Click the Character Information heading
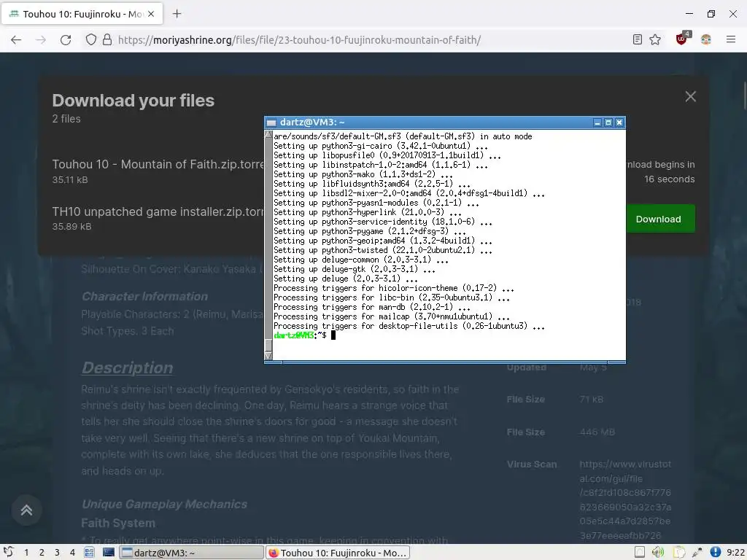The width and height of the screenshot is (747, 560). click(145, 296)
